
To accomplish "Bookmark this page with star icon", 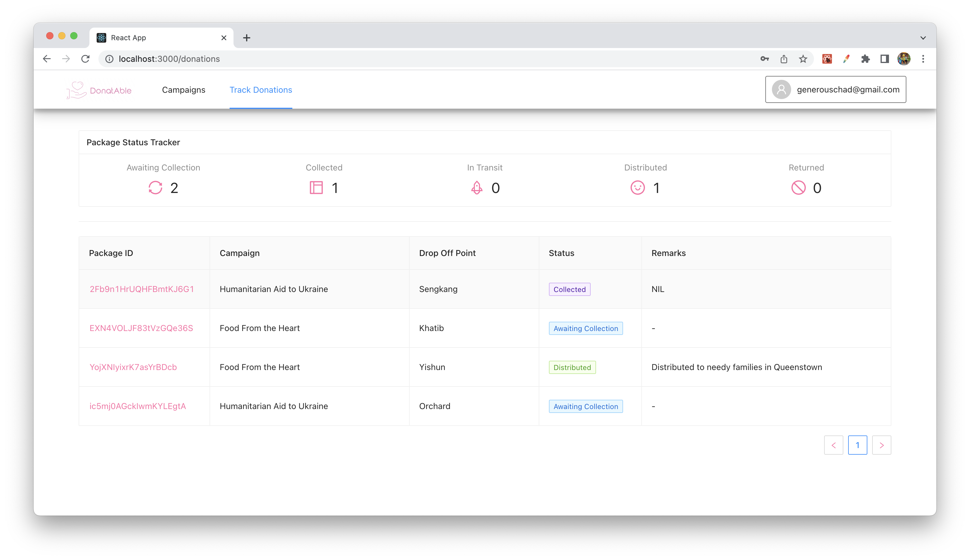I will pos(803,59).
